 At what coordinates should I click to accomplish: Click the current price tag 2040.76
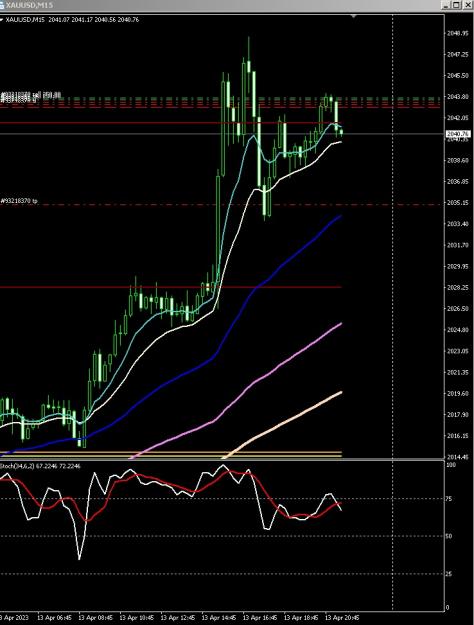tap(458, 134)
